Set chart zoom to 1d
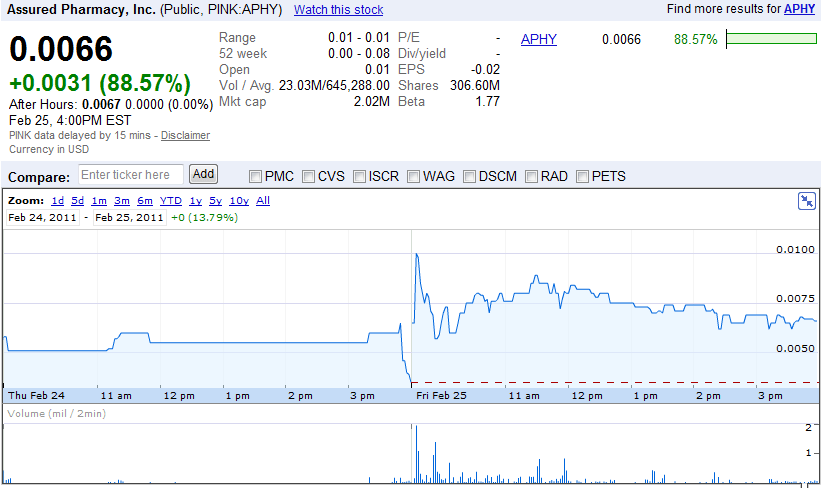 [57, 201]
